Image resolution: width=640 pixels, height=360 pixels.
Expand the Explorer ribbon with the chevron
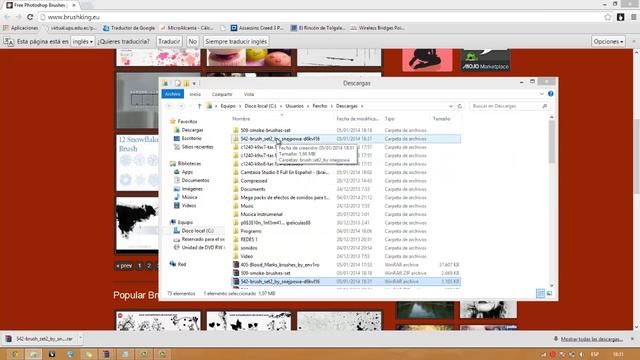[x=542, y=94]
